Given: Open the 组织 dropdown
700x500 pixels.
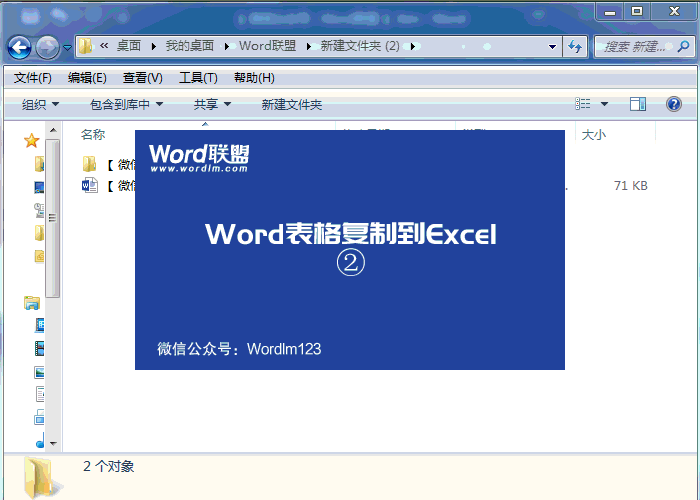Looking at the screenshot, I should point(40,104).
